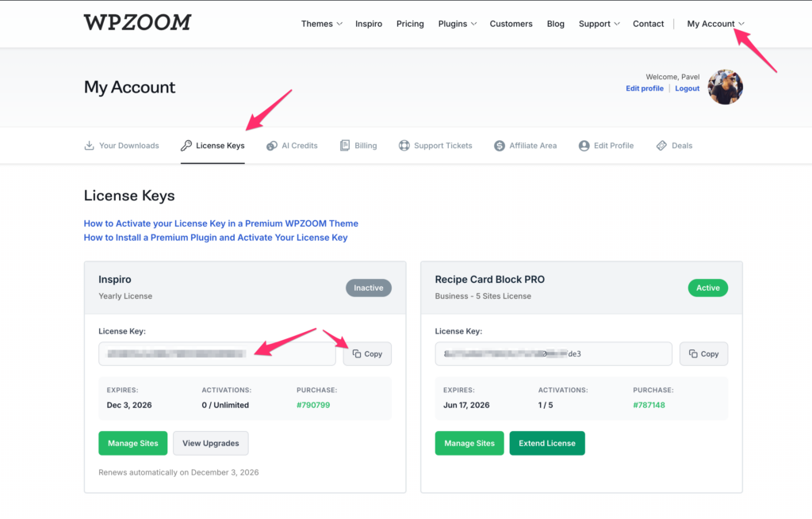Click the Inspiro license key field

click(216, 354)
